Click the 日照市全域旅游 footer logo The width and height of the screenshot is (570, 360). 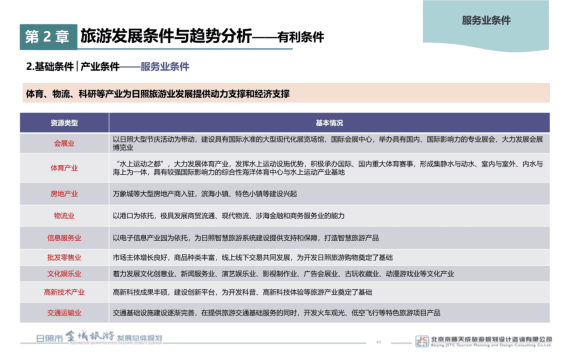pos(99,337)
